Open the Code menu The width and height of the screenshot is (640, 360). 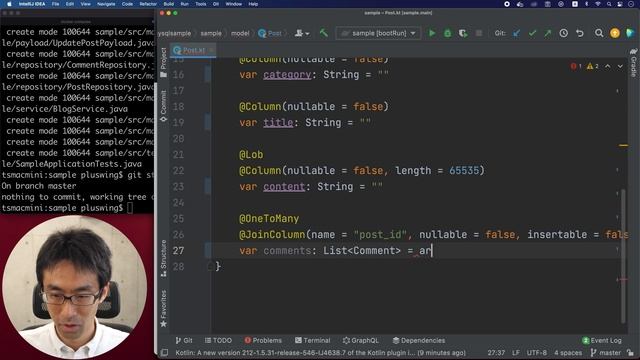(127, 4)
